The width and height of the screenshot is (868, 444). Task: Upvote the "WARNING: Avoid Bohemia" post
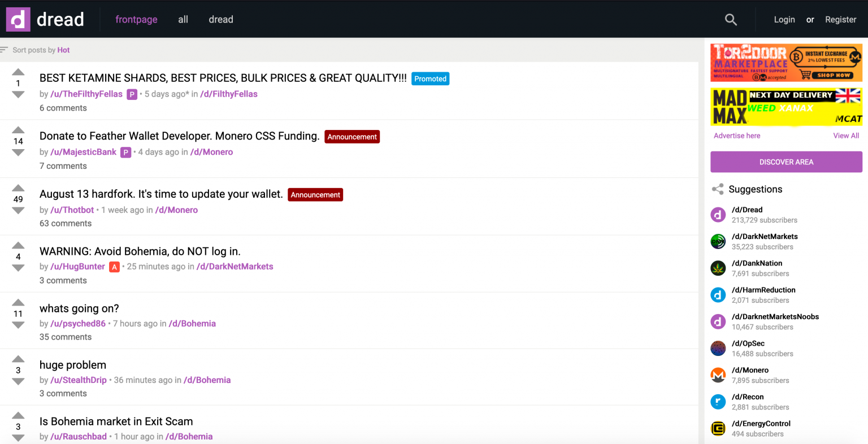(x=18, y=245)
